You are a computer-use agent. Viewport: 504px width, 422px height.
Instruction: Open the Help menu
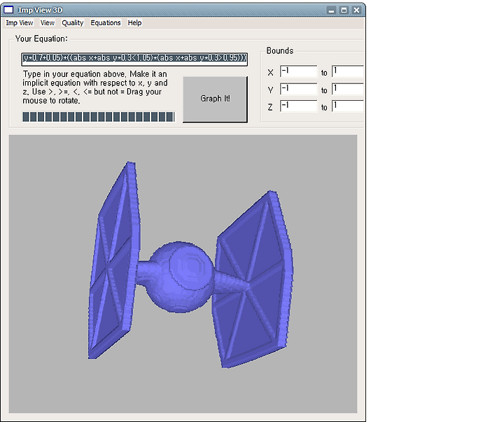(x=134, y=23)
